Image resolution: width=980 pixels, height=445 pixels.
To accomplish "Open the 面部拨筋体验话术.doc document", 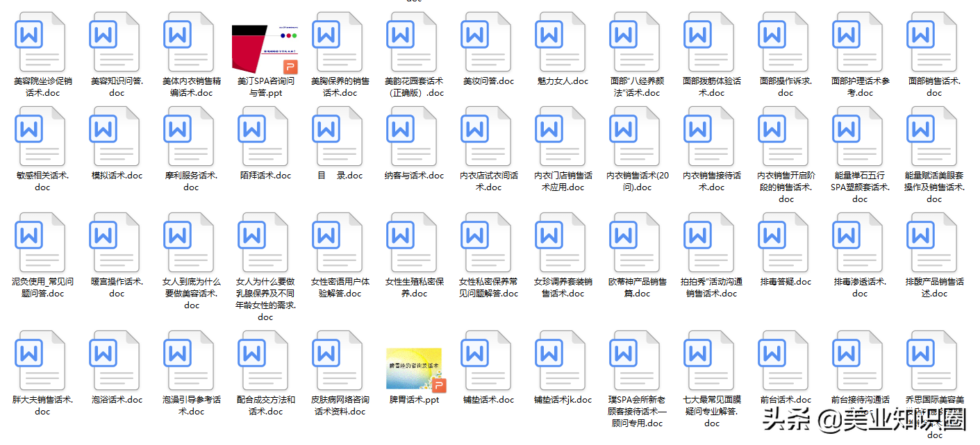I will pyautogui.click(x=710, y=42).
